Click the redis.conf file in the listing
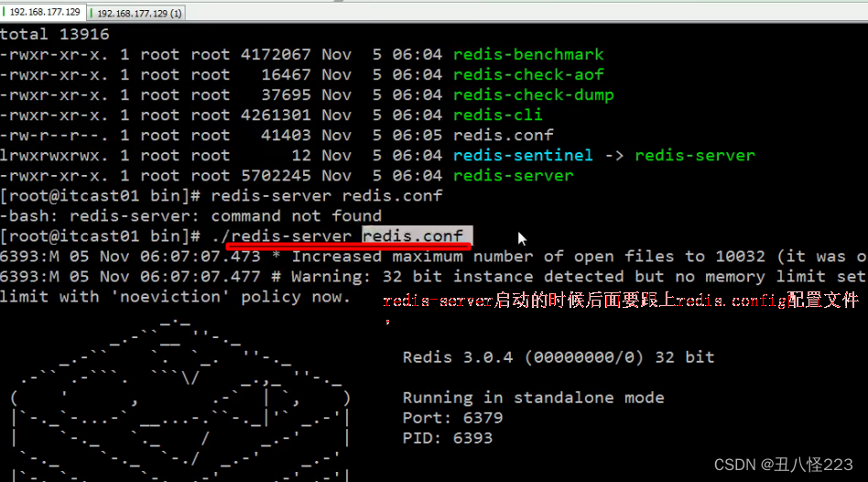 coord(504,136)
